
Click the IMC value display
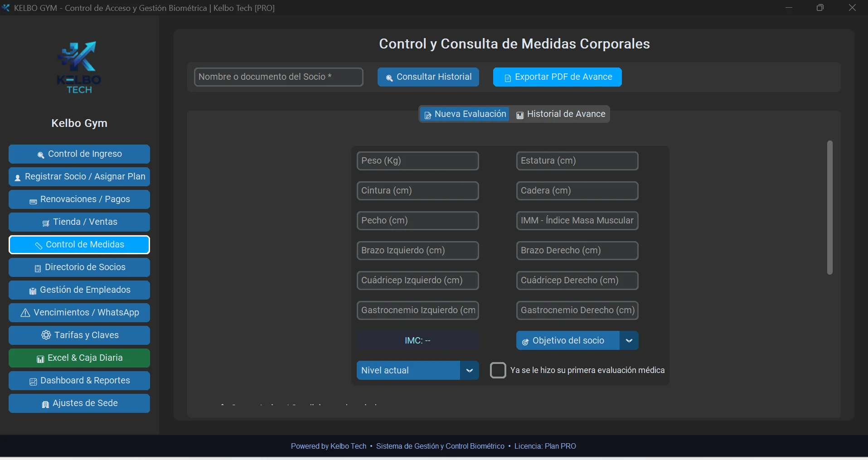[418, 340]
